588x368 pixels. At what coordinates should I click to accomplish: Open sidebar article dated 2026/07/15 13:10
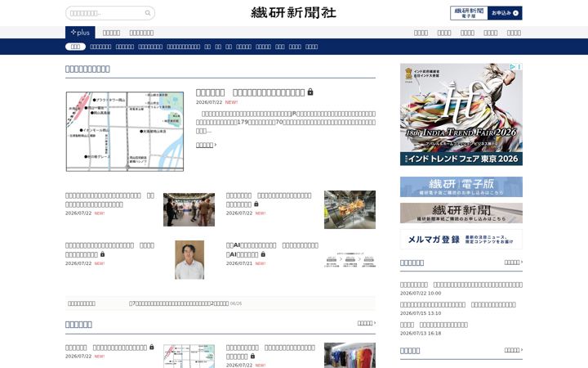click(458, 304)
